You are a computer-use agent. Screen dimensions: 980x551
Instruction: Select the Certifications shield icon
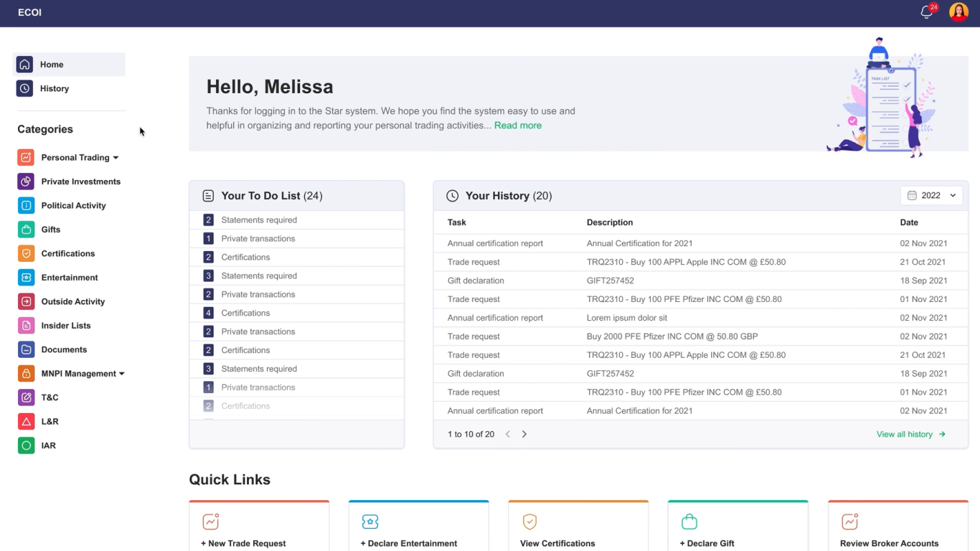point(26,253)
